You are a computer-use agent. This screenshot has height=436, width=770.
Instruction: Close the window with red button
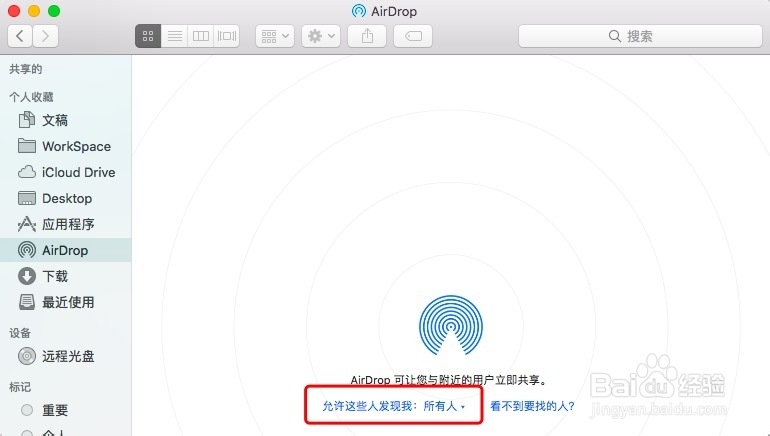coord(14,11)
